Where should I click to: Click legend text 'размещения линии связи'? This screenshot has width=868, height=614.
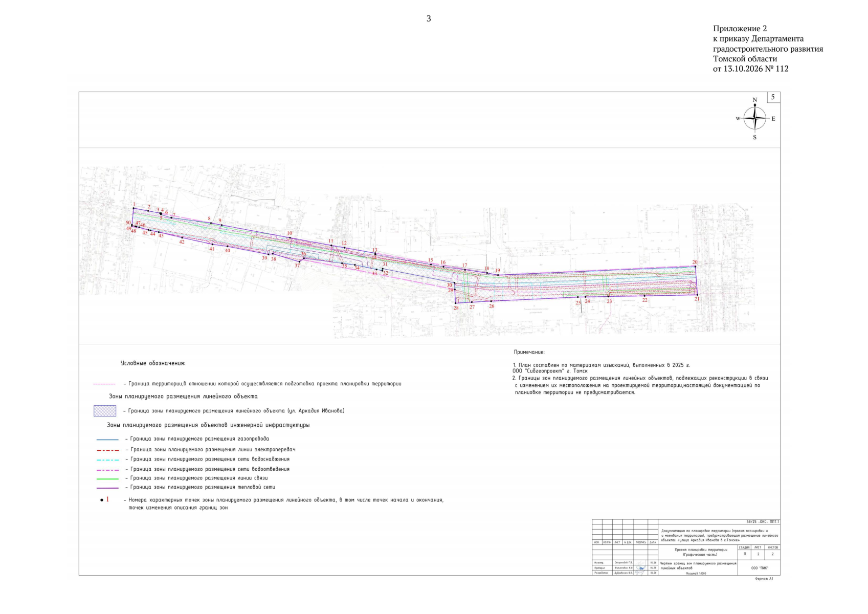tap(236, 478)
